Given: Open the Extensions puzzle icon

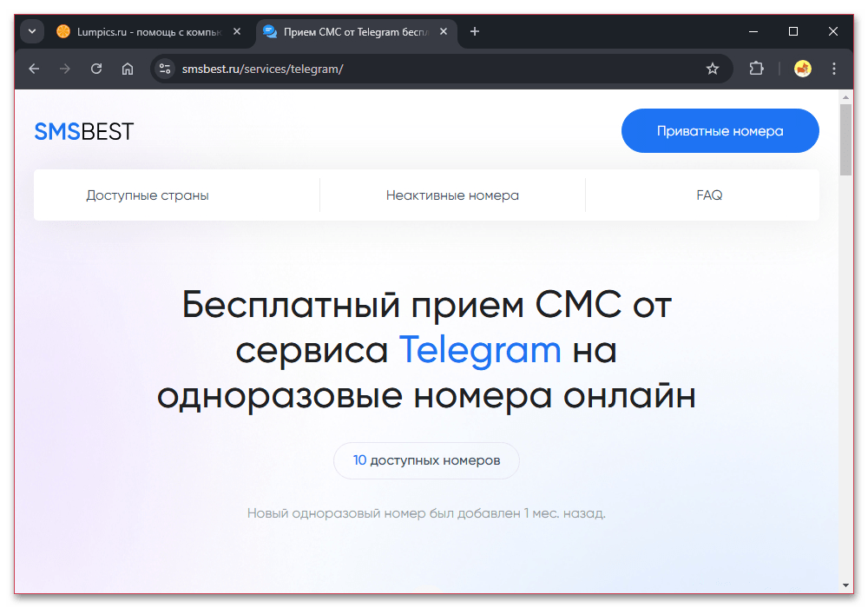Looking at the screenshot, I should coord(756,69).
